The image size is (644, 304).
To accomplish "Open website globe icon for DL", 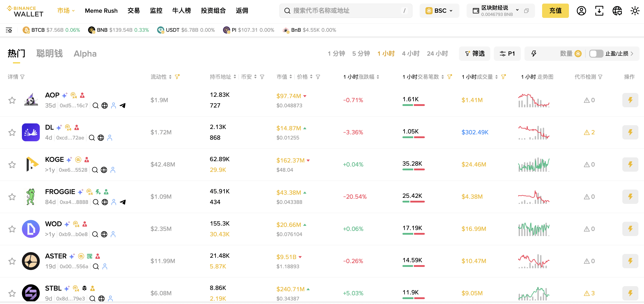I will (101, 138).
